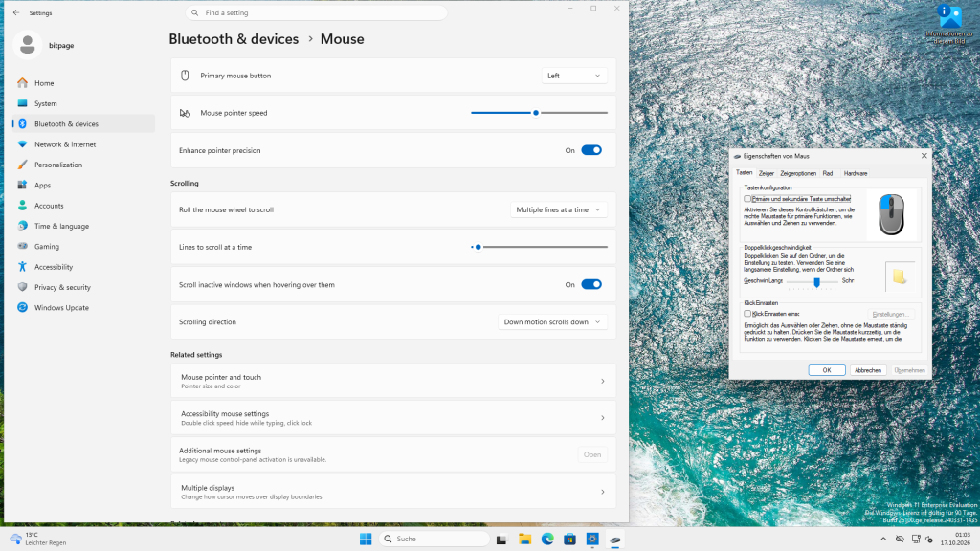Check Primäre und sekundäre Taste umschalten
The width and height of the screenshot is (980, 551).
(747, 199)
